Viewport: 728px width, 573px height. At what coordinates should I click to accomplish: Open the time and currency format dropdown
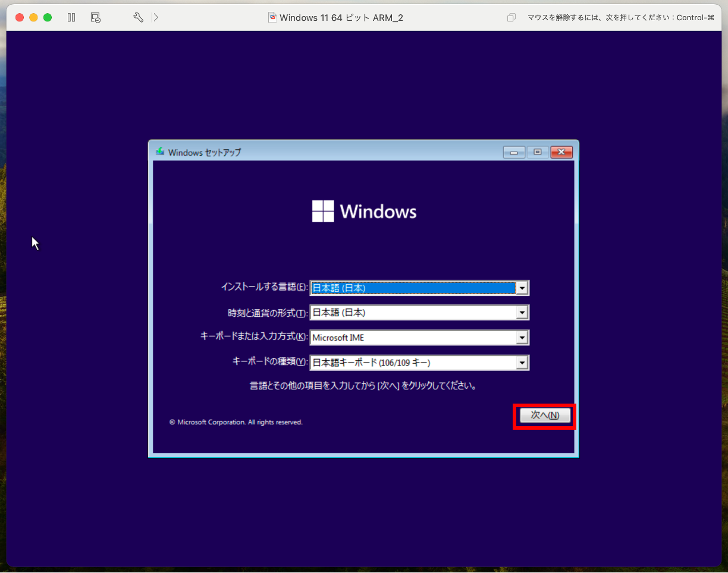pyautogui.click(x=522, y=313)
